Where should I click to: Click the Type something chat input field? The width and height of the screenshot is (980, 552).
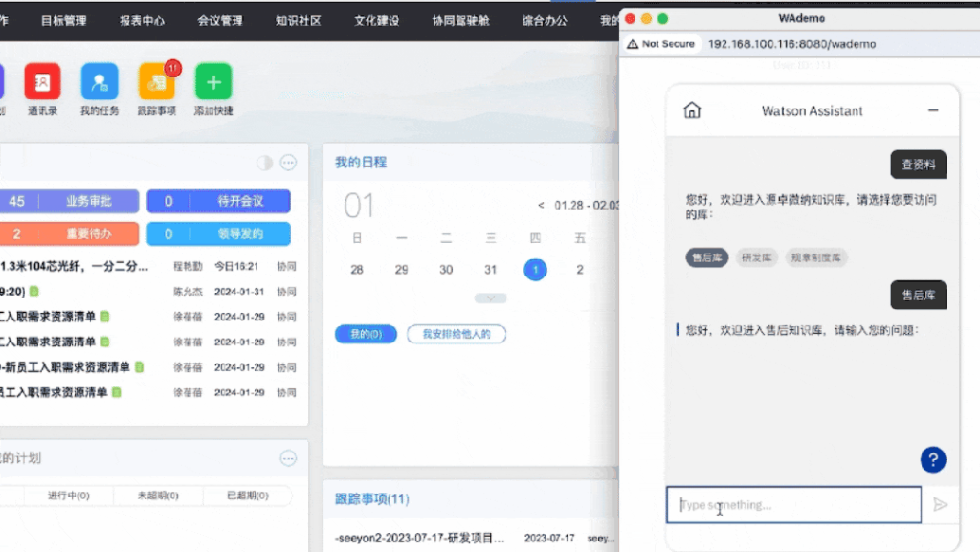click(x=793, y=504)
